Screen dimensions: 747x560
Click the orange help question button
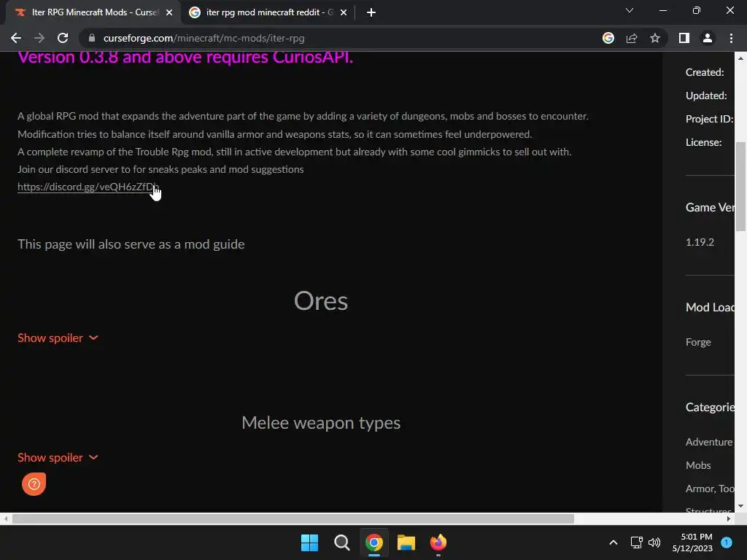click(x=34, y=484)
